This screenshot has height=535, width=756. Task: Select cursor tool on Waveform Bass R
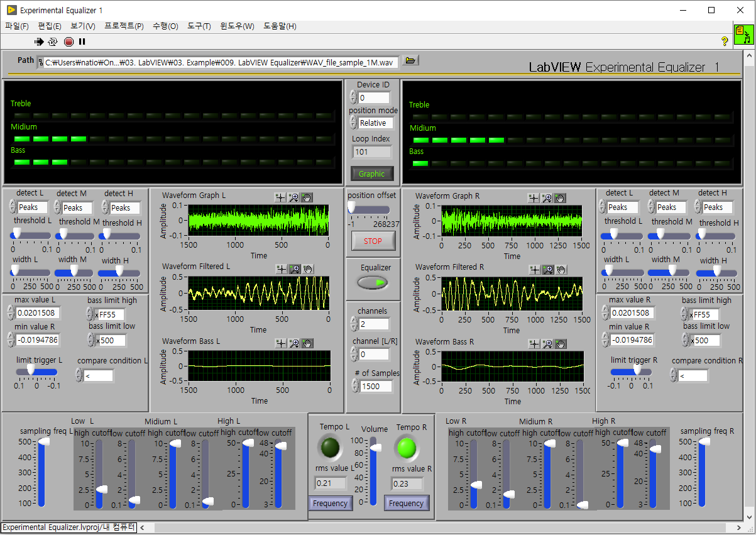(x=534, y=343)
